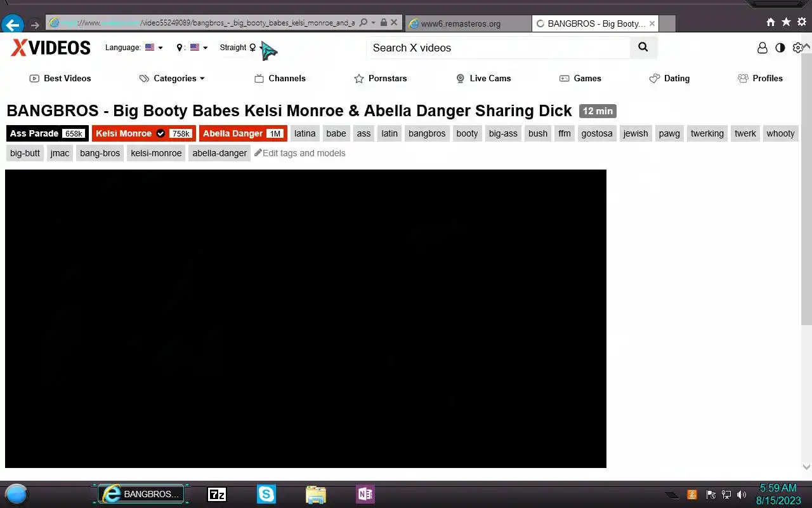
Task: Click the 12 min duration badge
Action: click(598, 111)
